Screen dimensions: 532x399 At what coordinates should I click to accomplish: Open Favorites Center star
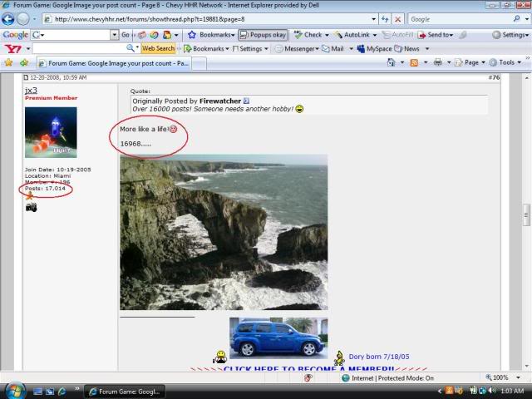(x=8, y=62)
